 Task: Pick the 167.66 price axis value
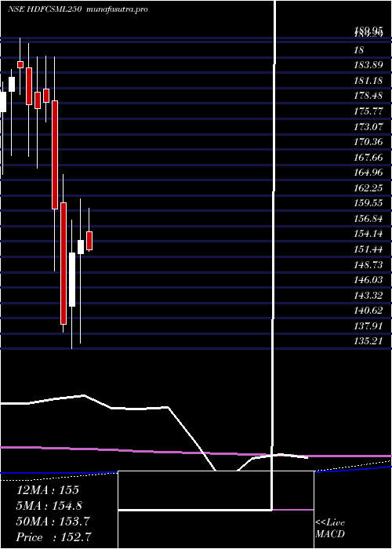click(368, 157)
